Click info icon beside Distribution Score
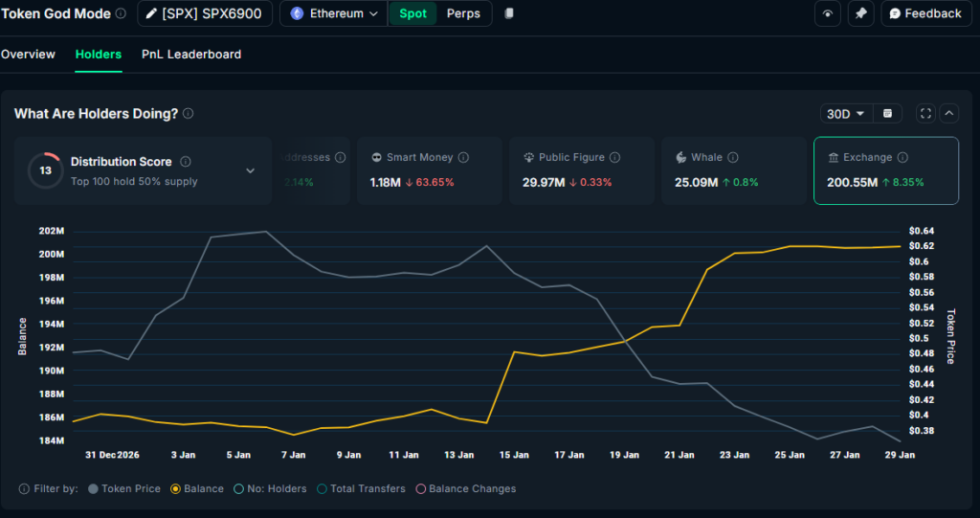The width and height of the screenshot is (980, 518). 186,162
